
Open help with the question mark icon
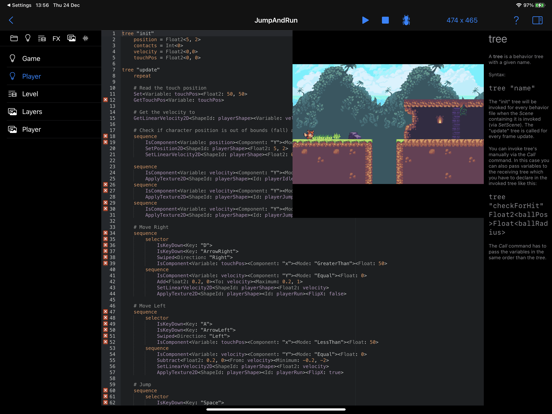[516, 20]
